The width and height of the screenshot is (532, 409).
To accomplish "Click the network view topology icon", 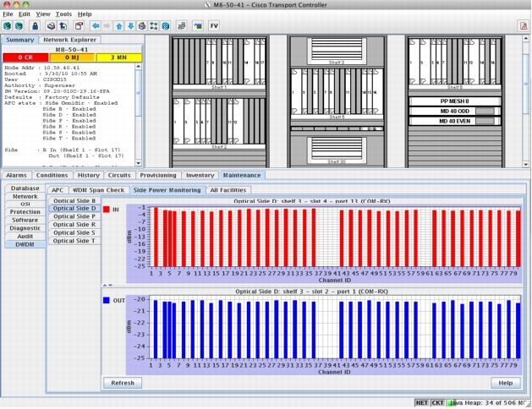I will tap(154, 25).
